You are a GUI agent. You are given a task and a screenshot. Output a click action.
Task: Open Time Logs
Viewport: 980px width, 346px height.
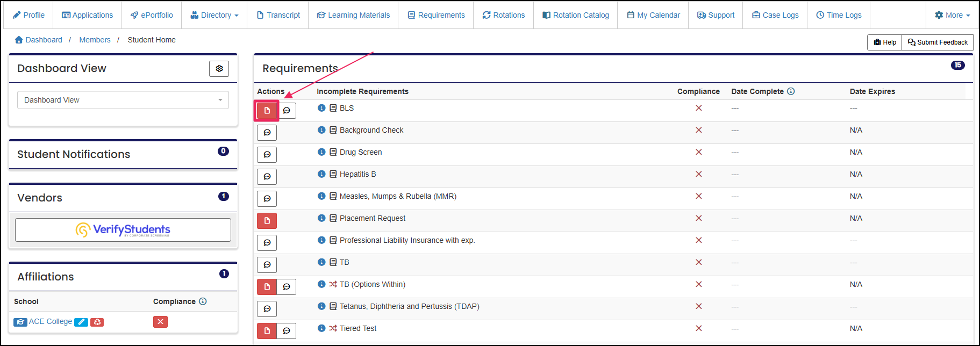(839, 15)
